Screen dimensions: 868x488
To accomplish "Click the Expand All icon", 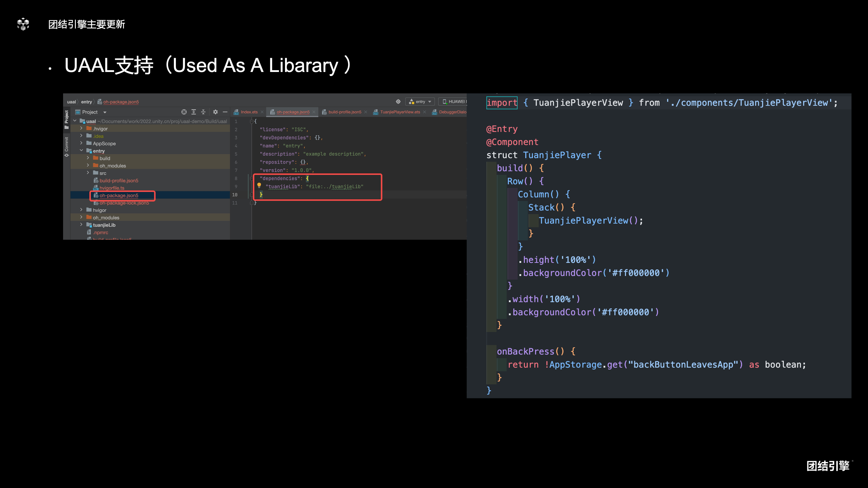I will click(194, 112).
